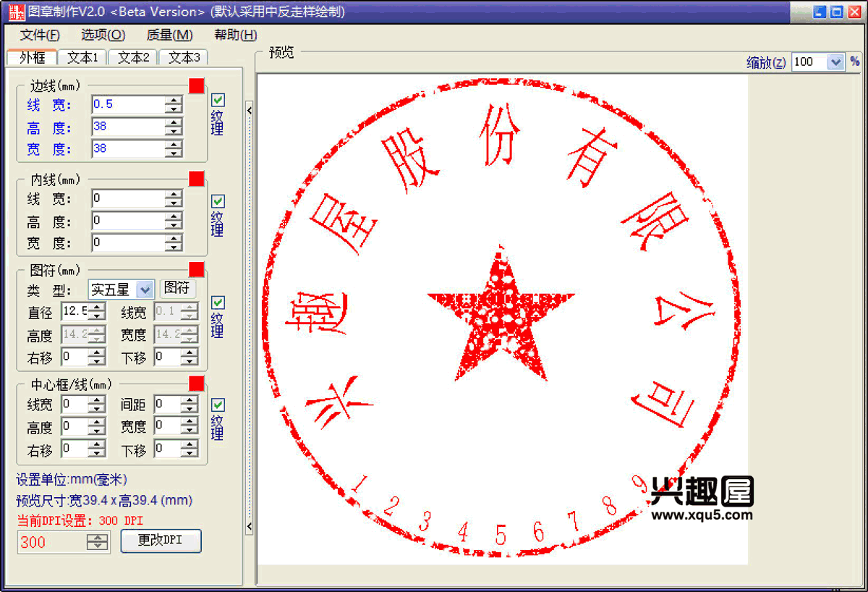868x592 pixels.
Task: Toggle the 图符 纹理 checkbox
Action: pyautogui.click(x=218, y=303)
